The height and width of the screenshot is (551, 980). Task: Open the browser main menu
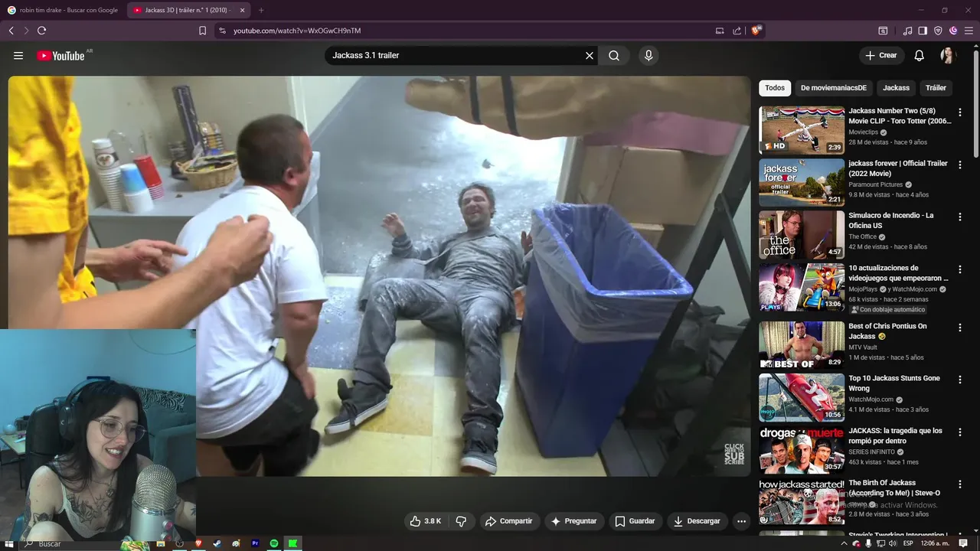[969, 31]
